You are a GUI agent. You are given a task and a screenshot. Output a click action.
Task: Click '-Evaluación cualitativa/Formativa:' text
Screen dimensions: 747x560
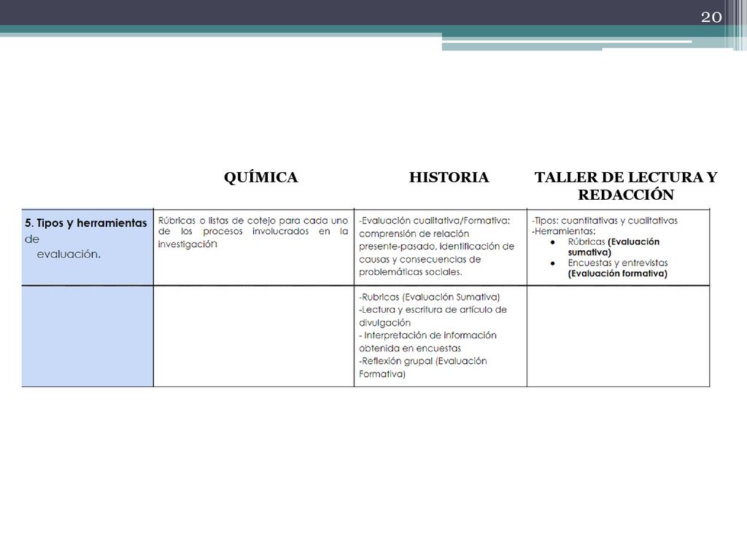pos(435,220)
